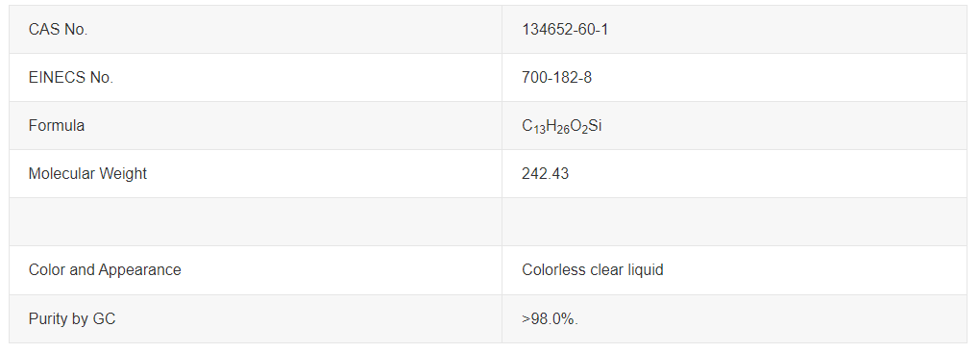Image resolution: width=980 pixels, height=353 pixels.
Task: Click the word EINECS in the table
Action: point(57,78)
